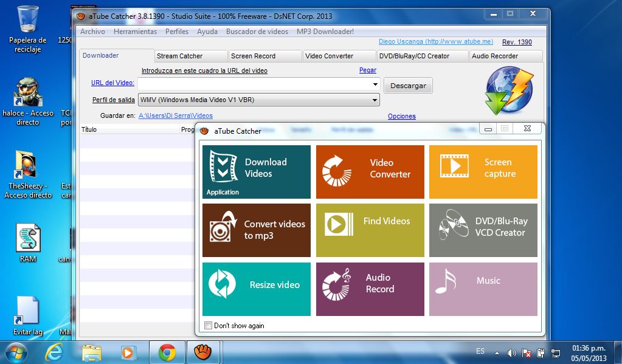Choose the Resize video tile
This screenshot has width=622, height=364.
pyautogui.click(x=256, y=289)
